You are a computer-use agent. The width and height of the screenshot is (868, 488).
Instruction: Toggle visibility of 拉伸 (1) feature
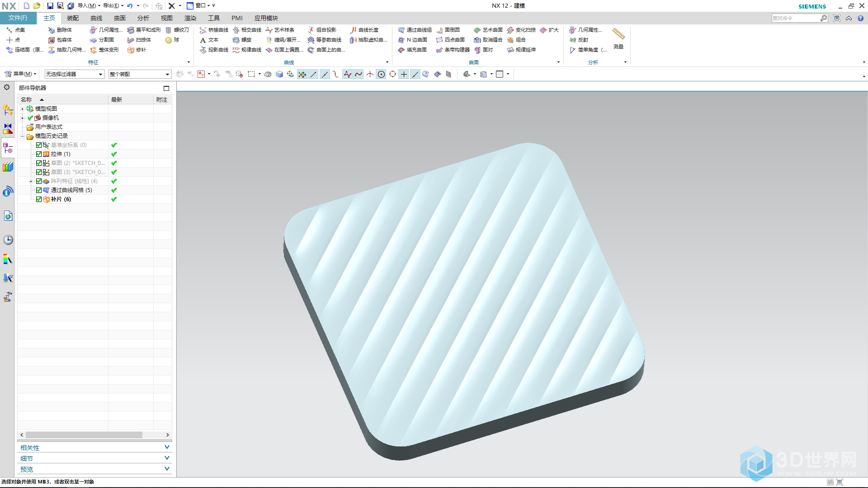38,154
